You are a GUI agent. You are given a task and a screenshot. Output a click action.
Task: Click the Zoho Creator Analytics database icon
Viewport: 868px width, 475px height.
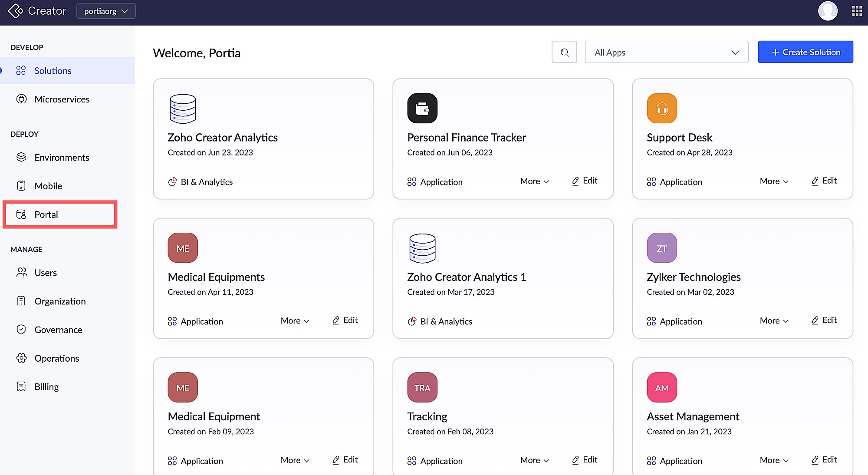coord(183,109)
